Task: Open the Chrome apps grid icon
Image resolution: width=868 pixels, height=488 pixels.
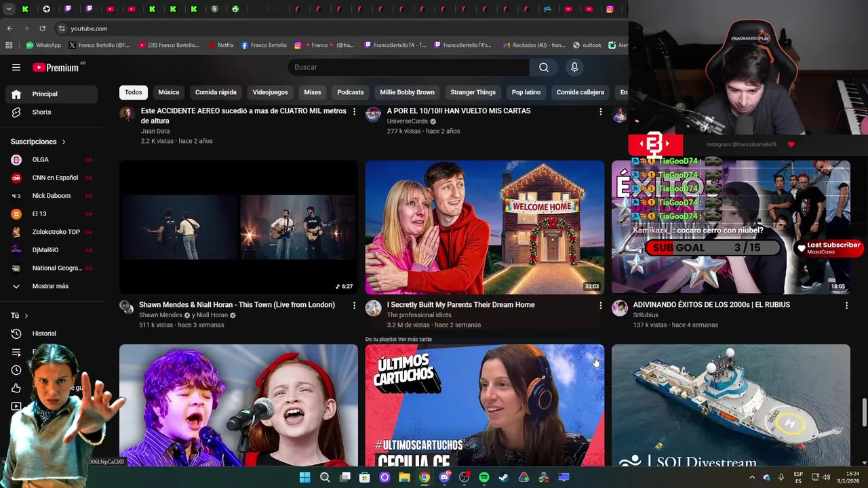Action: coord(9,45)
